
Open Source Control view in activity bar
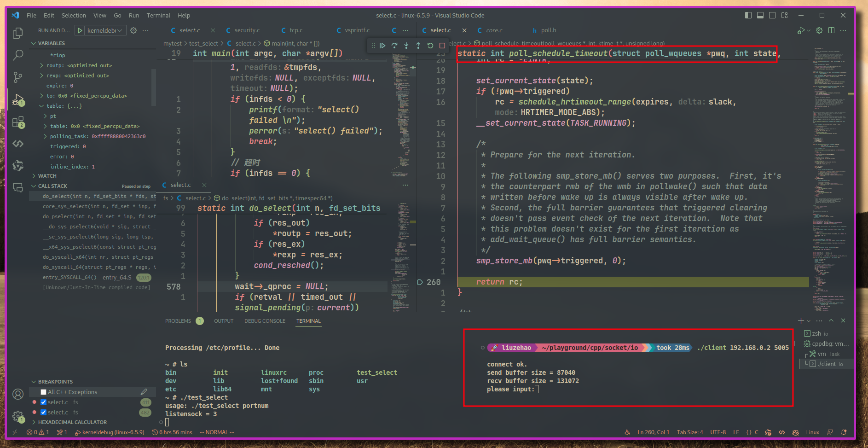pyautogui.click(x=18, y=77)
